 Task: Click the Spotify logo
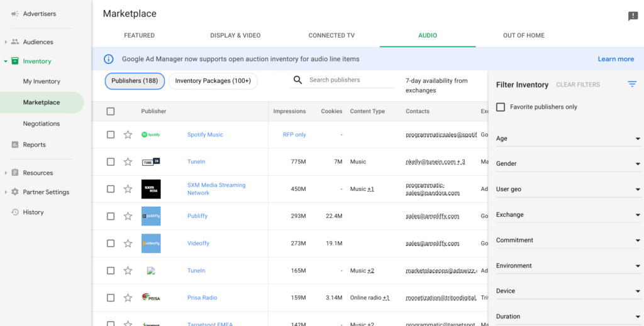[151, 134]
